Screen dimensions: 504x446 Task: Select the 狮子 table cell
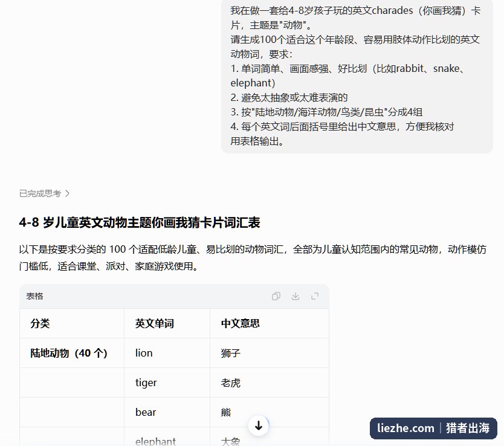tap(270, 353)
